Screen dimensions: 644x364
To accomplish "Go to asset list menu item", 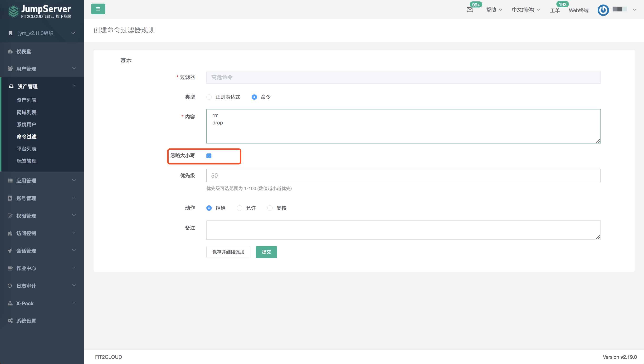I will (26, 100).
